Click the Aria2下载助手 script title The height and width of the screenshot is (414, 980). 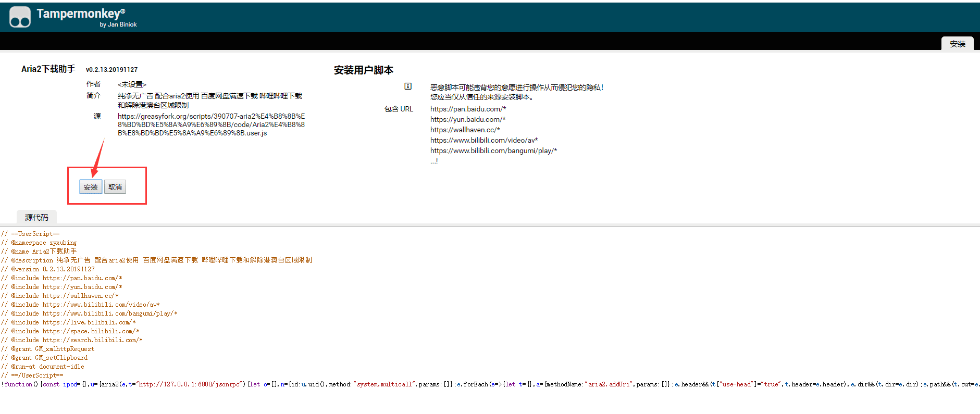pyautogui.click(x=48, y=69)
